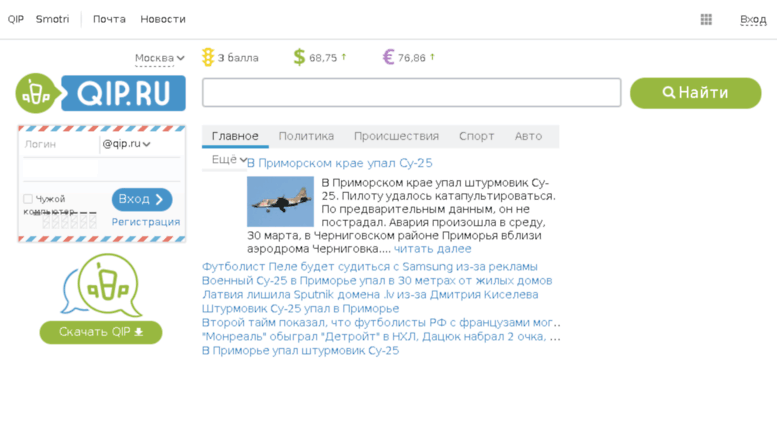Select the Спорт tab
Viewport: 777px width, 423px height.
point(477,136)
